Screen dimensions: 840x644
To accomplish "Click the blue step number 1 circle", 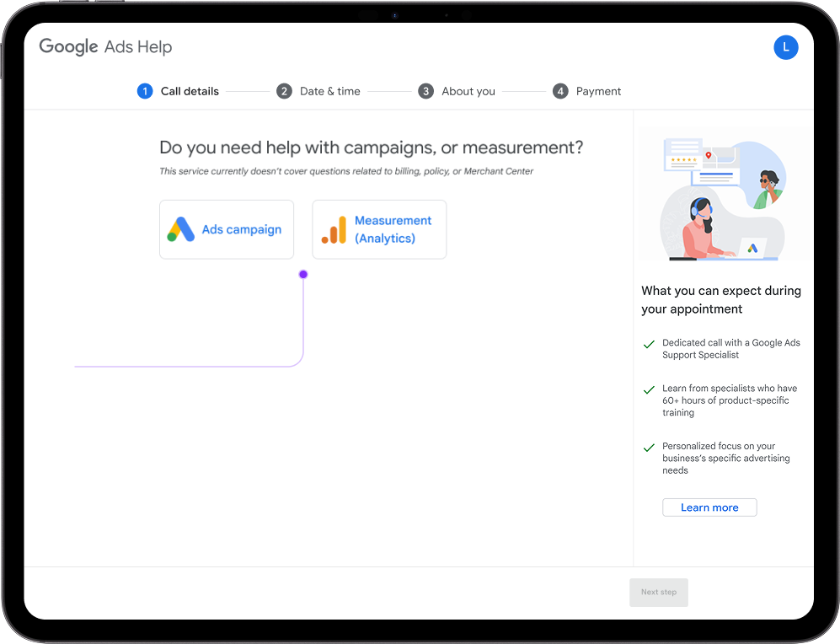I will tap(145, 91).
